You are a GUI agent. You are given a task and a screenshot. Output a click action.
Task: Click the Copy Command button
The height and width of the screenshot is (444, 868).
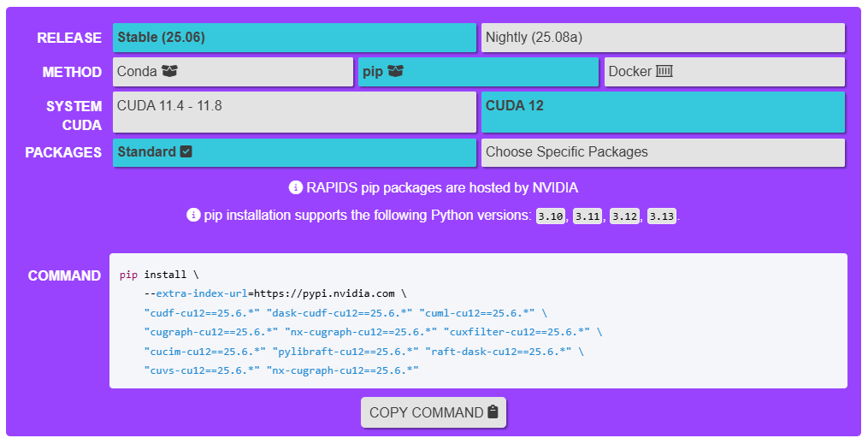coord(434,412)
